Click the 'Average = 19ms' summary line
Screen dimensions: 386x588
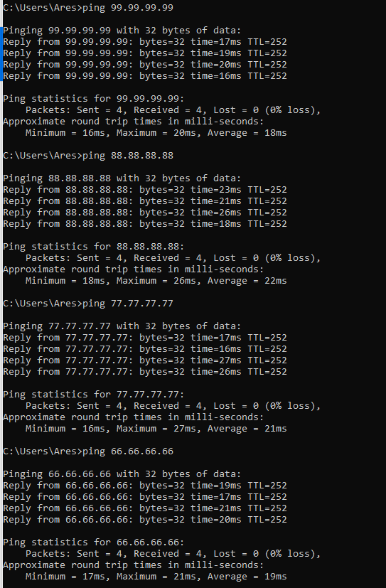(x=156, y=576)
